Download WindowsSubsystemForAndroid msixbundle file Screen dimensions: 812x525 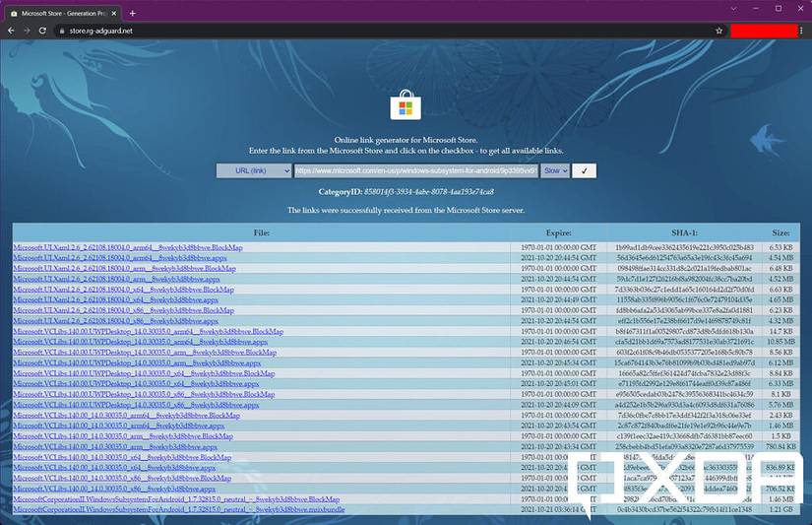point(179,510)
